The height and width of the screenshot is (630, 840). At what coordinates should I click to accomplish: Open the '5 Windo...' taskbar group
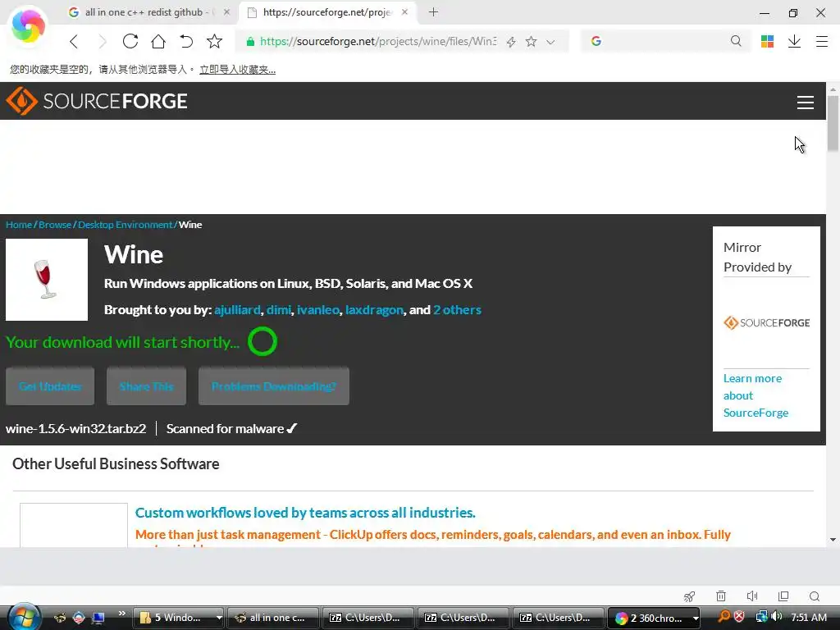coord(178,618)
